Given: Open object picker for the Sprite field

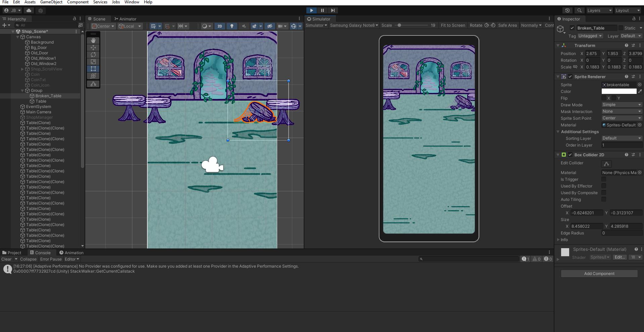Looking at the screenshot, I should tap(640, 85).
